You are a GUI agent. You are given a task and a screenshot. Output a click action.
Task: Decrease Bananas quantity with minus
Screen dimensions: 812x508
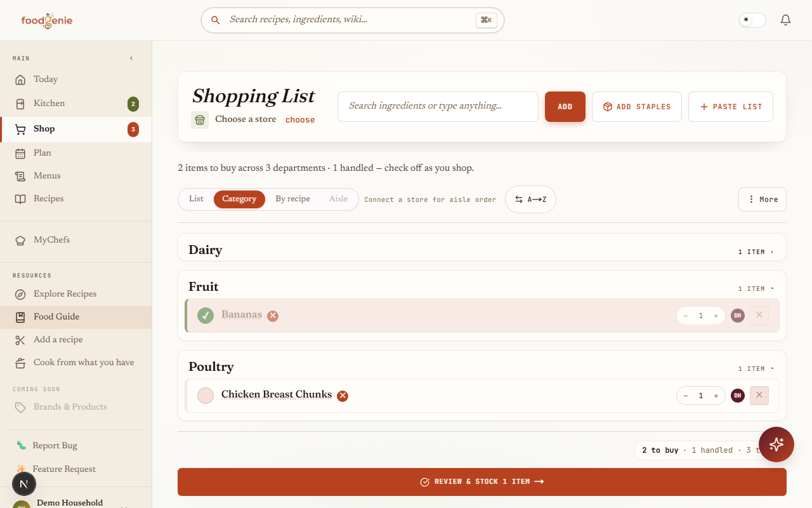tap(686, 316)
